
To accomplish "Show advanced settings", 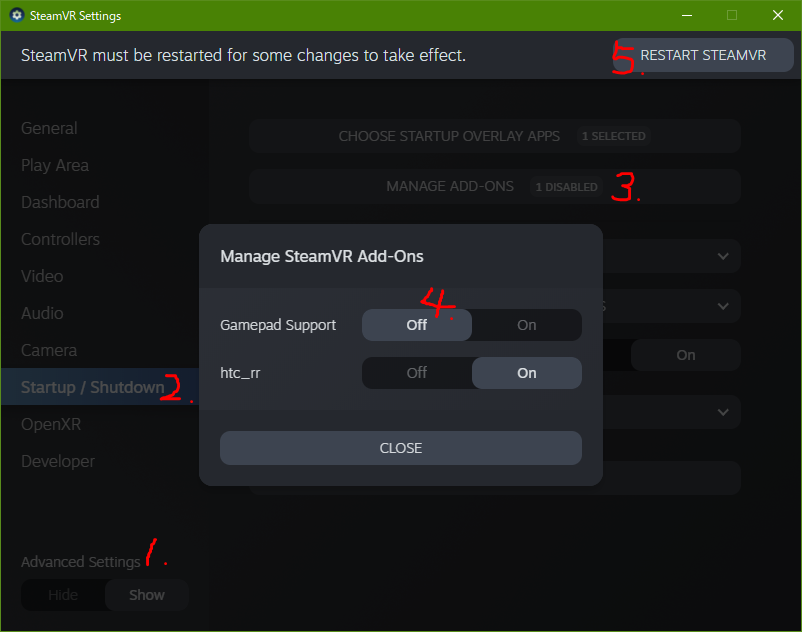I will click(x=147, y=595).
